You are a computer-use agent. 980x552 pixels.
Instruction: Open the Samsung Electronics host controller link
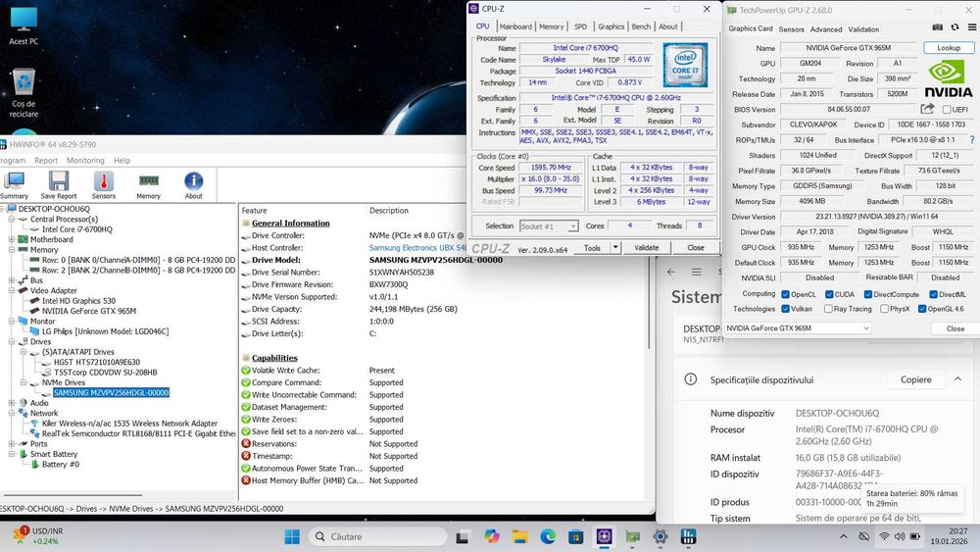[417, 247]
